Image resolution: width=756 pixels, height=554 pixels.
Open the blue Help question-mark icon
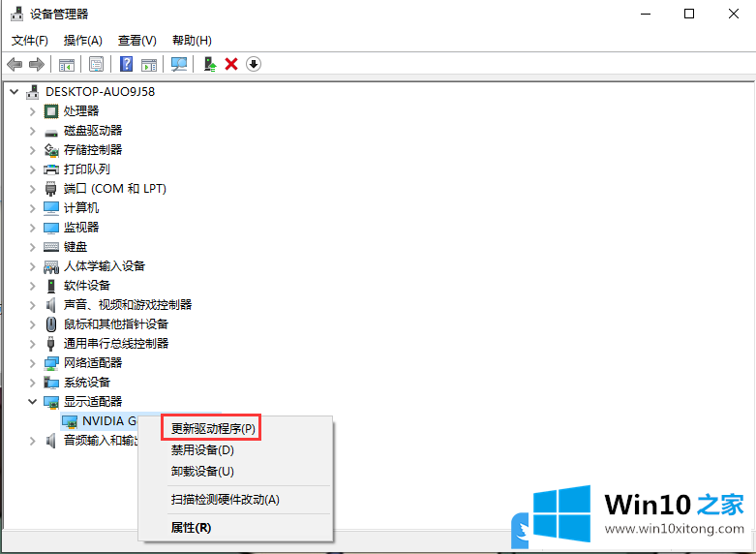point(126,64)
